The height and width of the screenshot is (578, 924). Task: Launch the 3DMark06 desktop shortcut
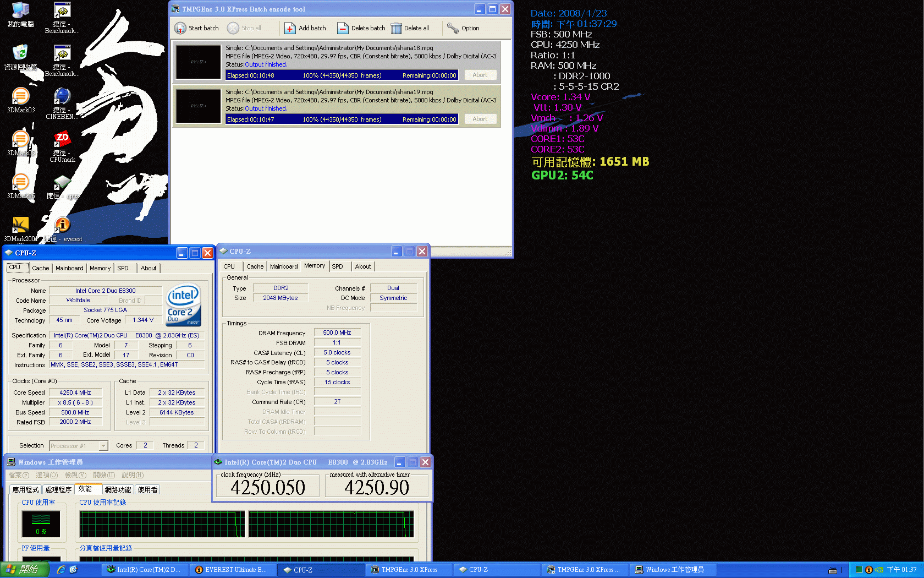21,186
